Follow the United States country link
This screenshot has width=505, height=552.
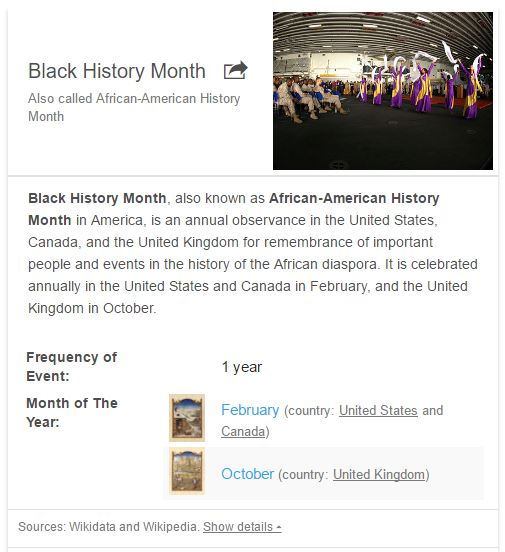pyautogui.click(x=378, y=410)
